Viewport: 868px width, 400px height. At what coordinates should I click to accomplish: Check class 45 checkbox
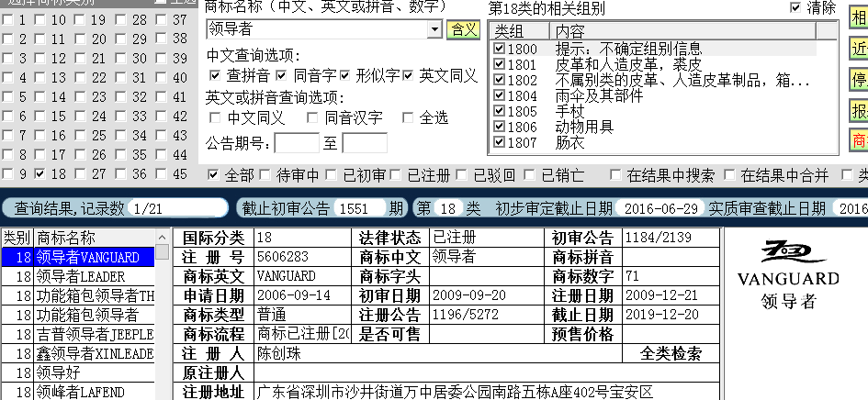(161, 173)
